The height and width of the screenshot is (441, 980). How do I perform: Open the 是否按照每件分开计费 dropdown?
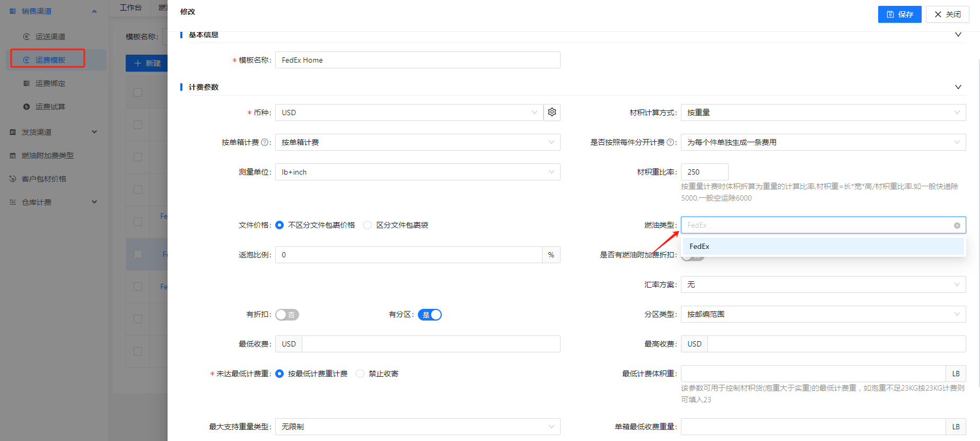point(824,142)
